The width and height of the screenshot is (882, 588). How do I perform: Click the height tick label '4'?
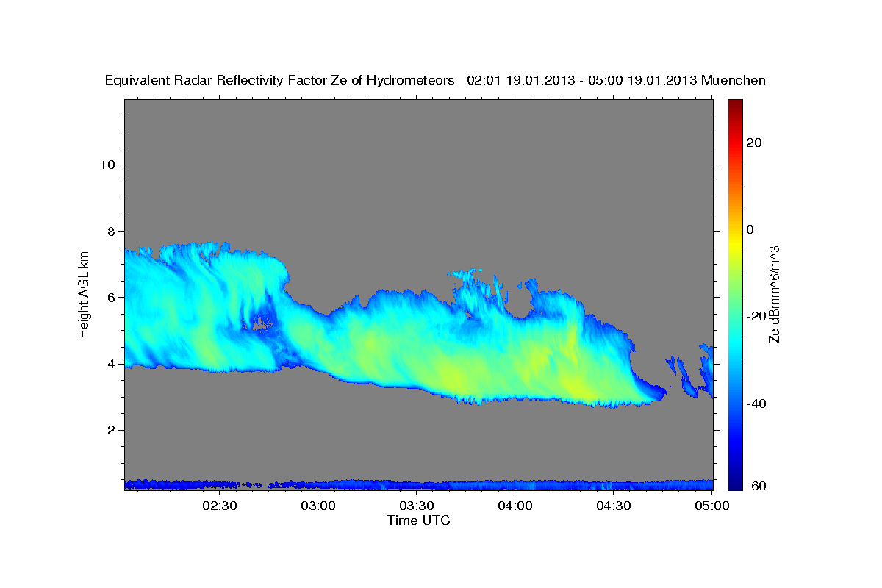(110, 364)
